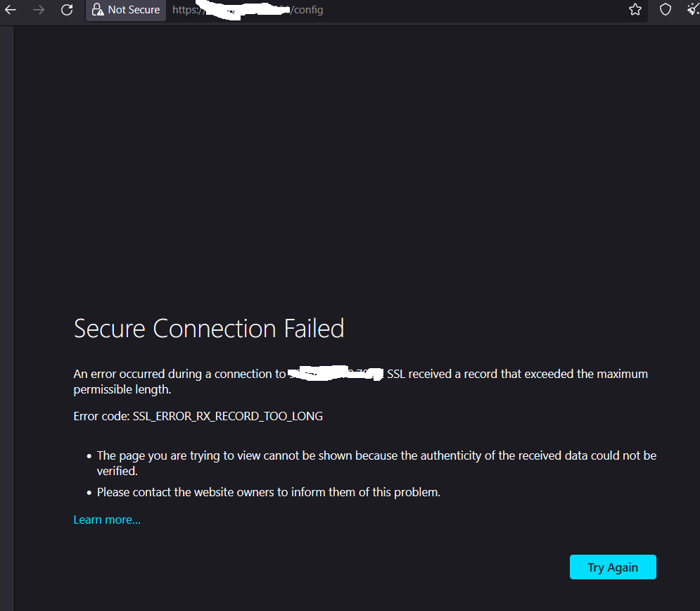Click Try Again to retry the connection

pos(612,567)
